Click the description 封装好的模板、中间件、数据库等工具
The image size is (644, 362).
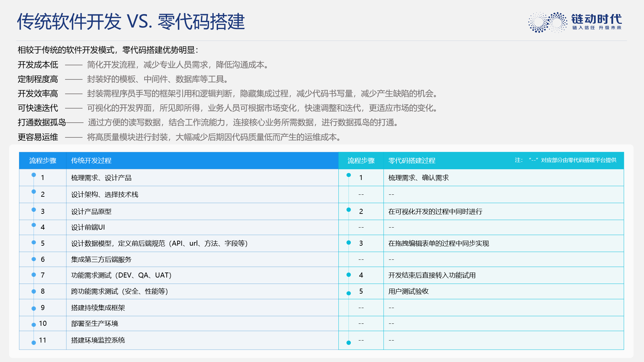click(158, 79)
